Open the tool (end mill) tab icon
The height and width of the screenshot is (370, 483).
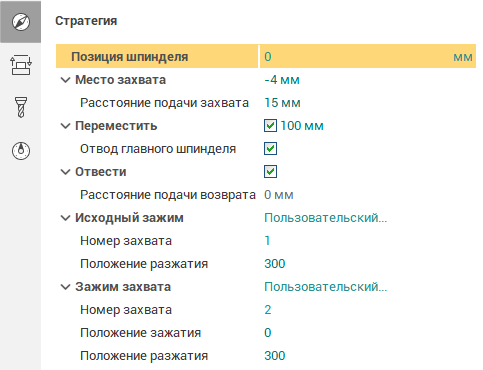click(21, 107)
